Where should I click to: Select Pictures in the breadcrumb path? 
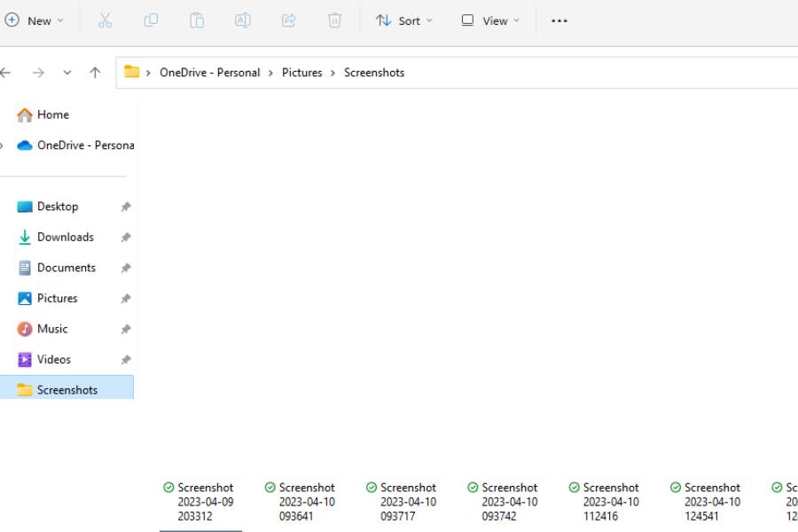coord(301,73)
